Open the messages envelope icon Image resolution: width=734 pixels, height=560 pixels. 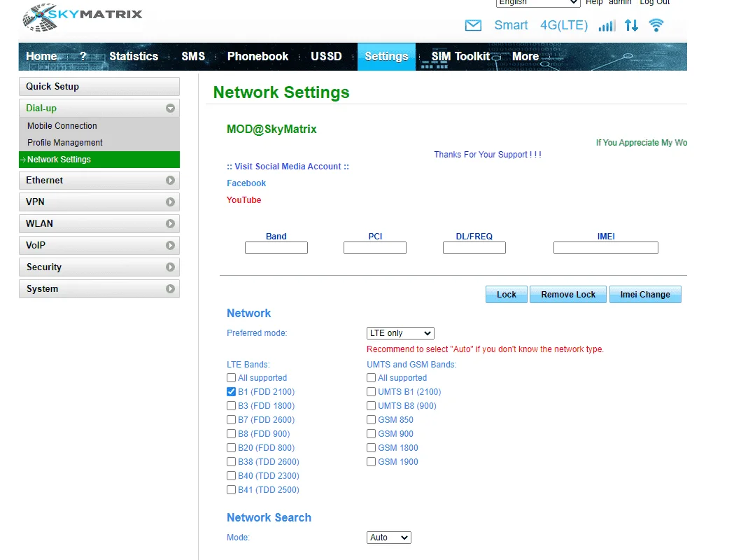473,25
